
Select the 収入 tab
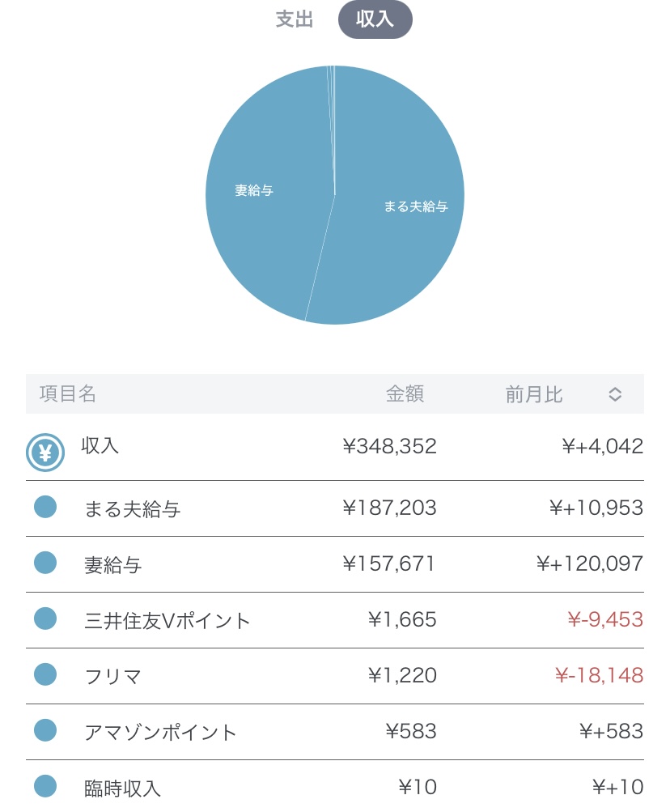(x=375, y=20)
